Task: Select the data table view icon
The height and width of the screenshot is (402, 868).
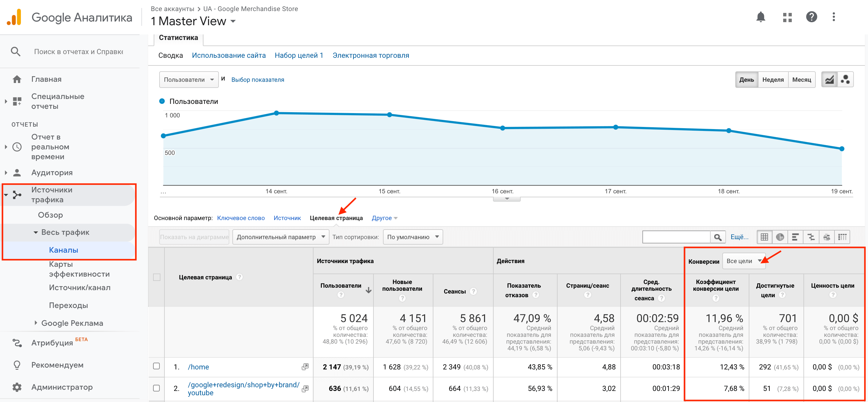Action: (x=764, y=237)
